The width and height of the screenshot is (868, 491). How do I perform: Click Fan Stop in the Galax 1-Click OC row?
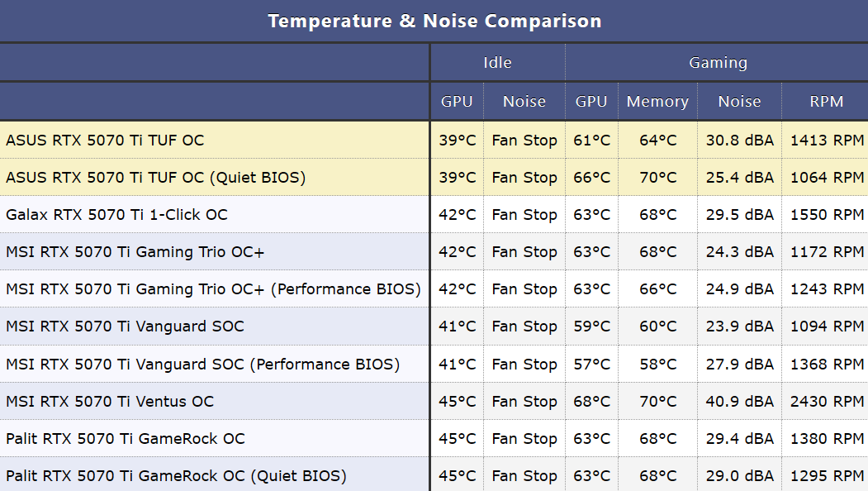[524, 215]
